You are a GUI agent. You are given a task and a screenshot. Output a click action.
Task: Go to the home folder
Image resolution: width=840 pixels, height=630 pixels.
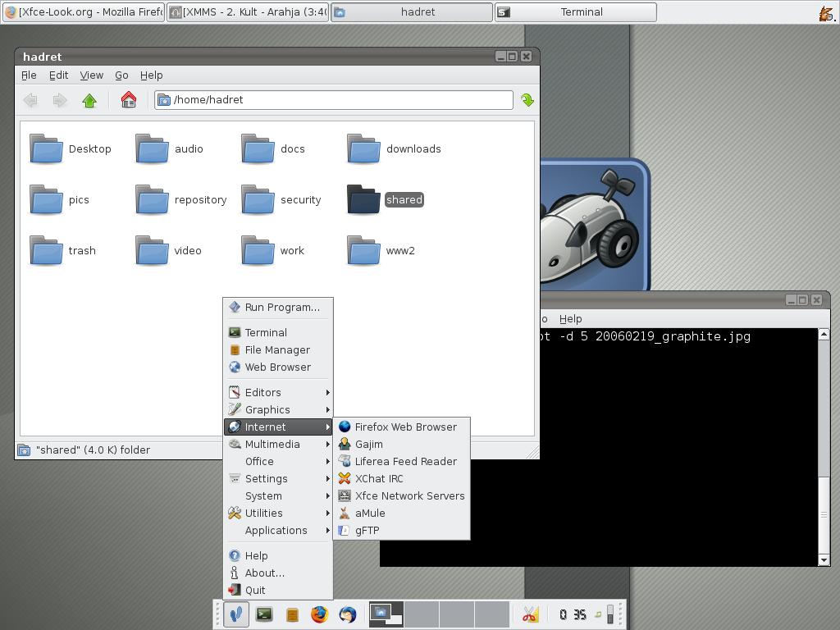(129, 99)
